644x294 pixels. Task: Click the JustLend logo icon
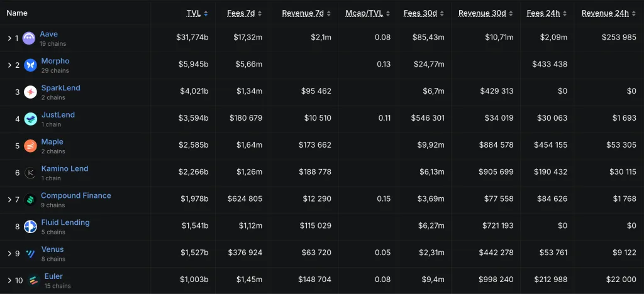point(30,119)
